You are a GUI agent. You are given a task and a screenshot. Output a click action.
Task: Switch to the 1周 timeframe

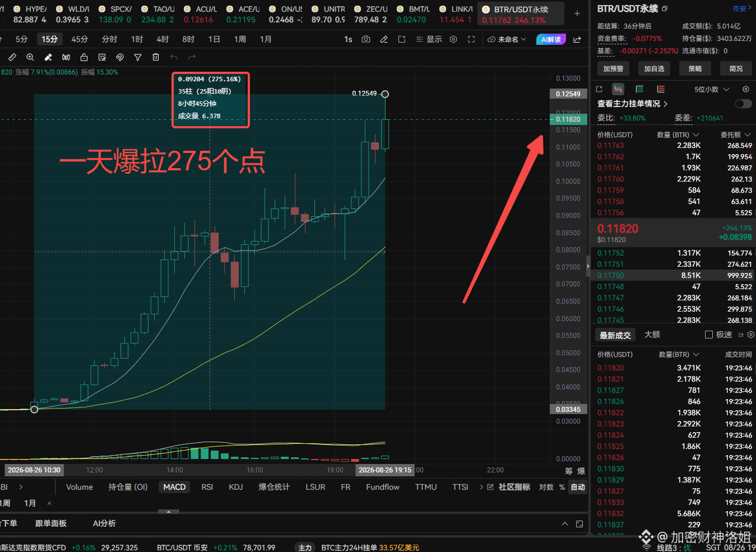coord(240,39)
